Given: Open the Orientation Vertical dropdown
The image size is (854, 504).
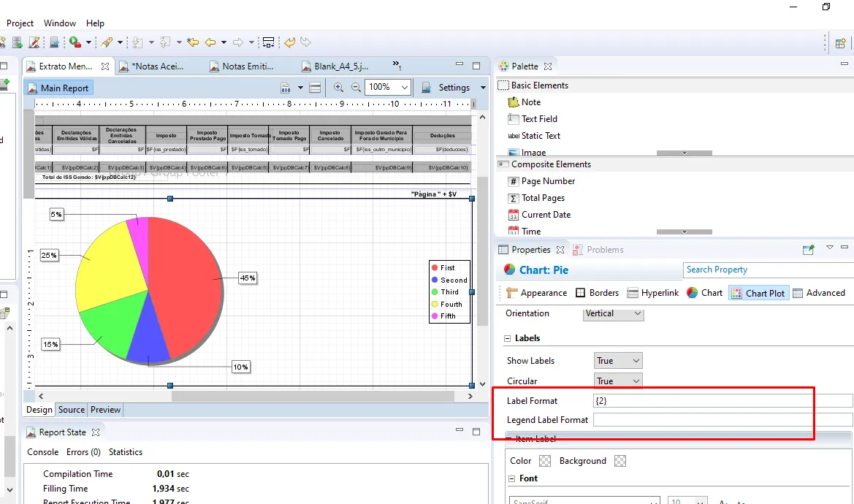Looking at the screenshot, I should click(614, 313).
